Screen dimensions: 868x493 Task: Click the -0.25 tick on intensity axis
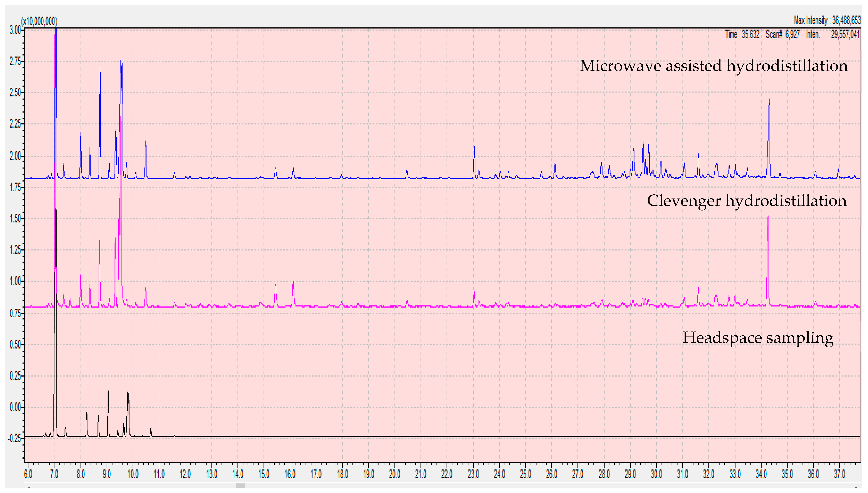(x=14, y=439)
